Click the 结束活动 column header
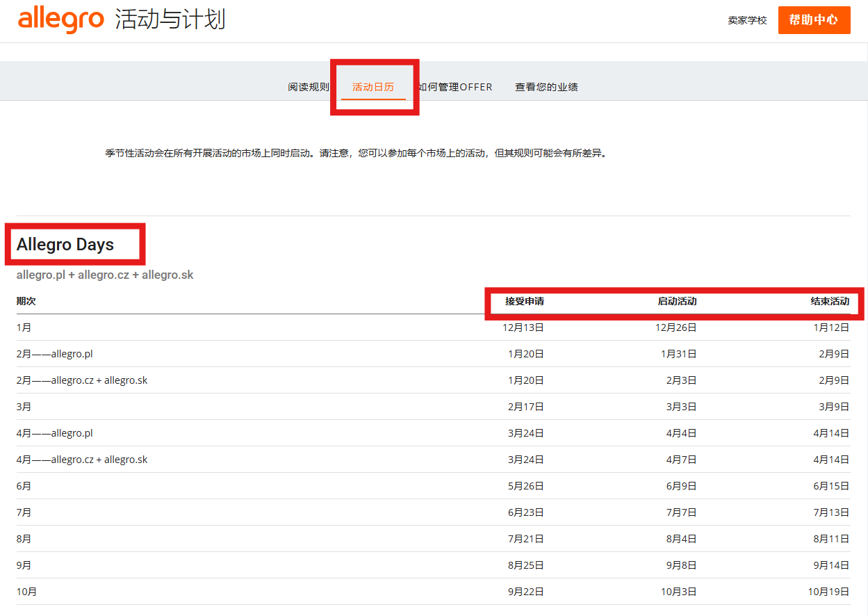 tap(829, 301)
